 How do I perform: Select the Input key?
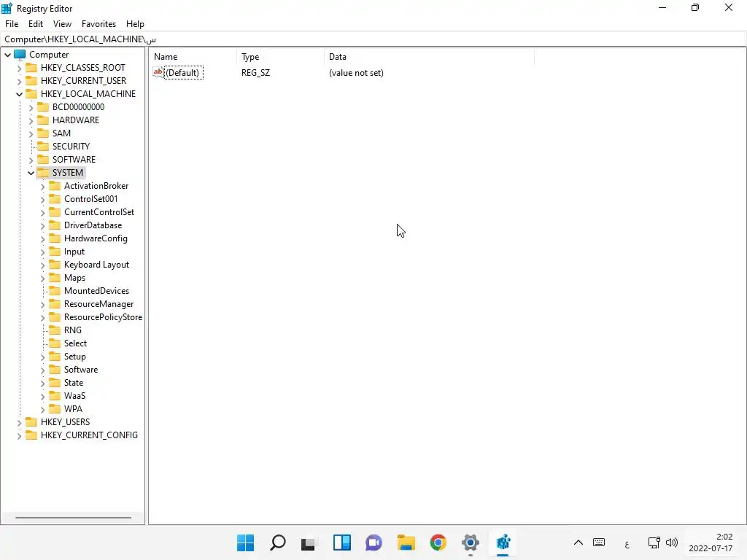74,252
